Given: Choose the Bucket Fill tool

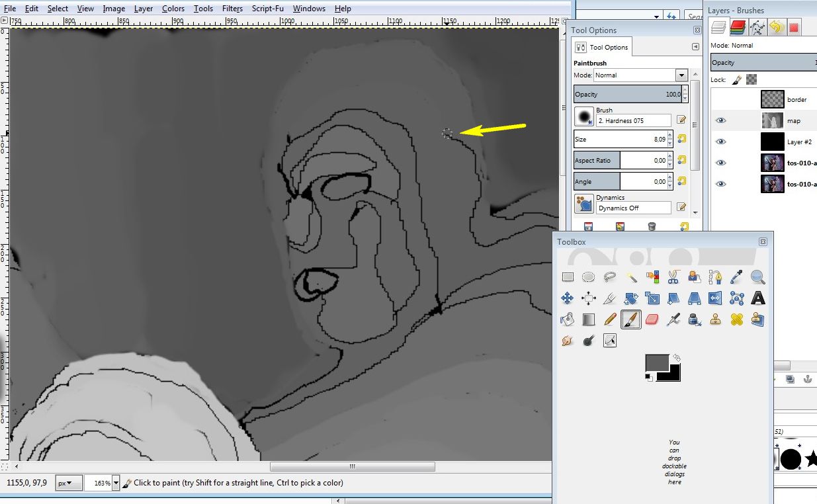Looking at the screenshot, I should point(567,320).
